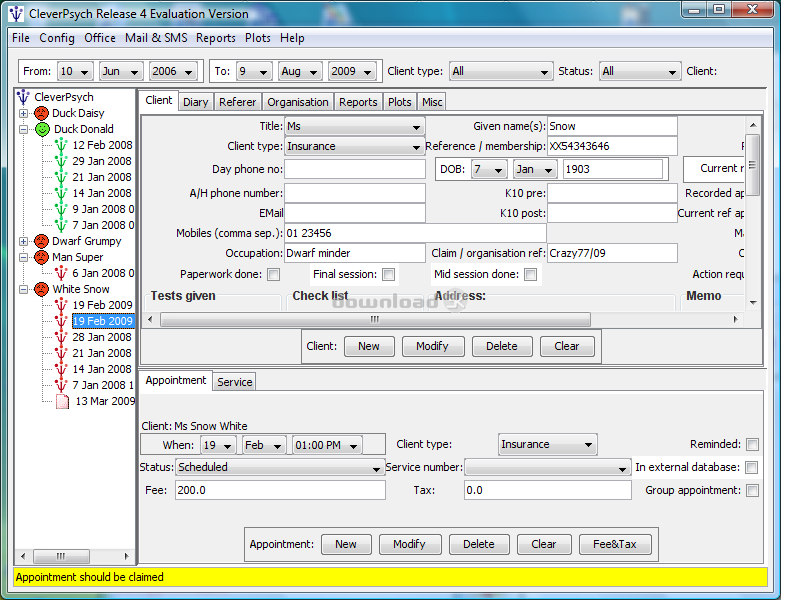Open the Config menu
The width and height of the screenshot is (800, 600).
57,38
